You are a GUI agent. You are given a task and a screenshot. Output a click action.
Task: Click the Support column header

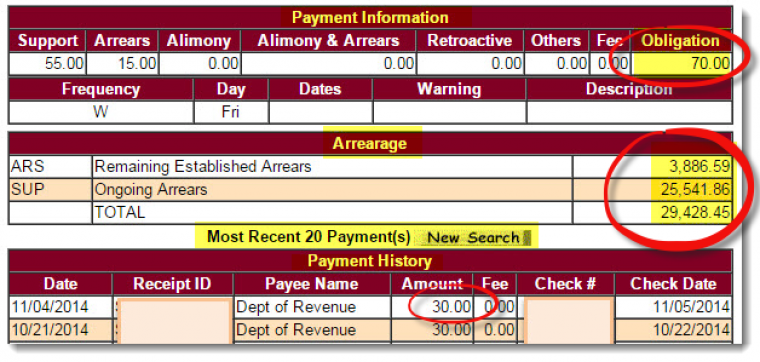pos(48,41)
